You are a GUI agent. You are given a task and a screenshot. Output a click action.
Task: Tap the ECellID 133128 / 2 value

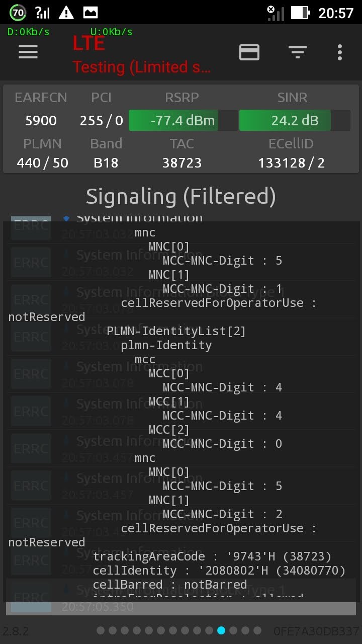tap(291, 163)
